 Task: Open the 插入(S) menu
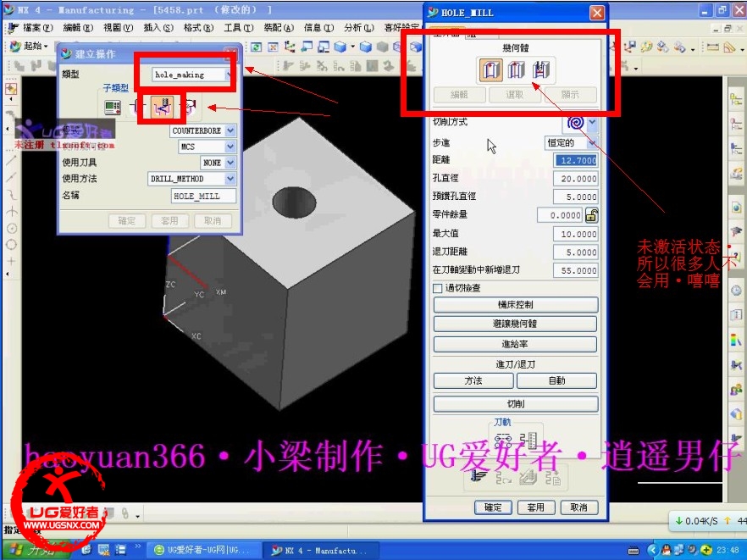pos(158,28)
